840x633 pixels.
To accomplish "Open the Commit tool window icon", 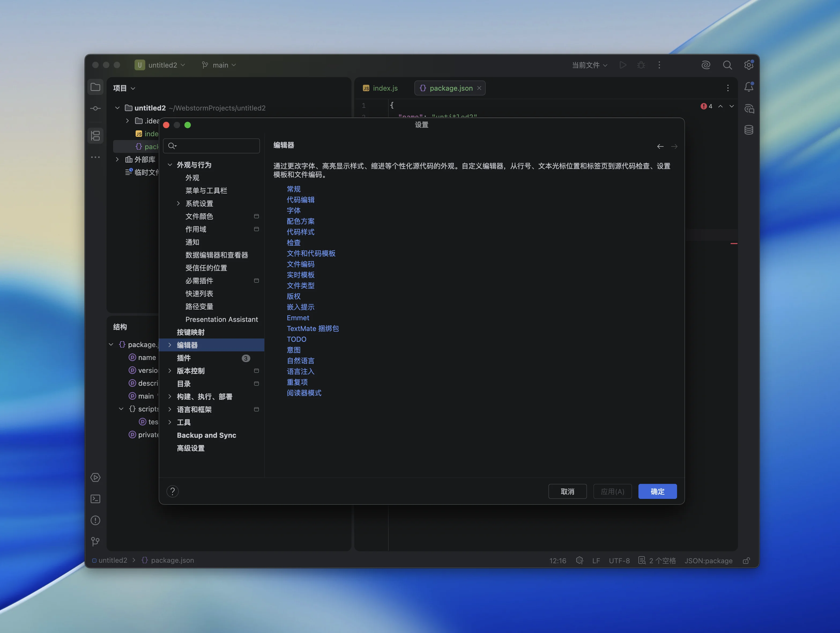I will click(95, 109).
